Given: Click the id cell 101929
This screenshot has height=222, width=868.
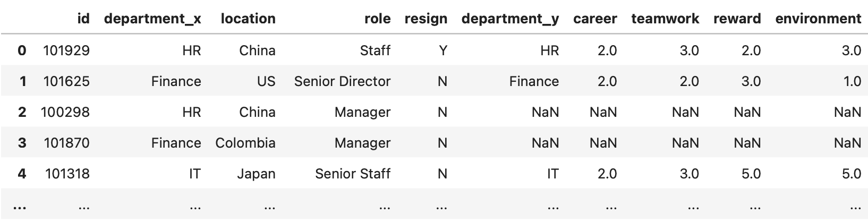Looking at the screenshot, I should click(66, 50).
